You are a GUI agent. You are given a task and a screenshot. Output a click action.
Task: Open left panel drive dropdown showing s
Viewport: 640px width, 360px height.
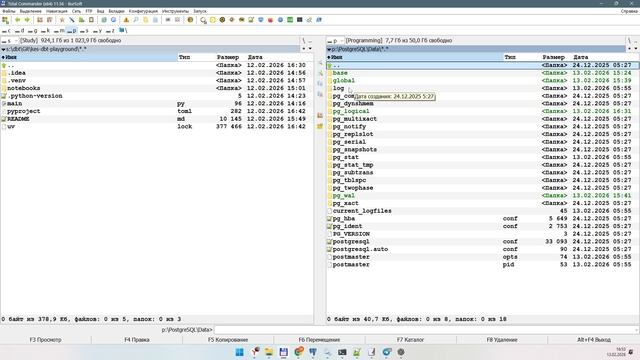click(x=10, y=40)
